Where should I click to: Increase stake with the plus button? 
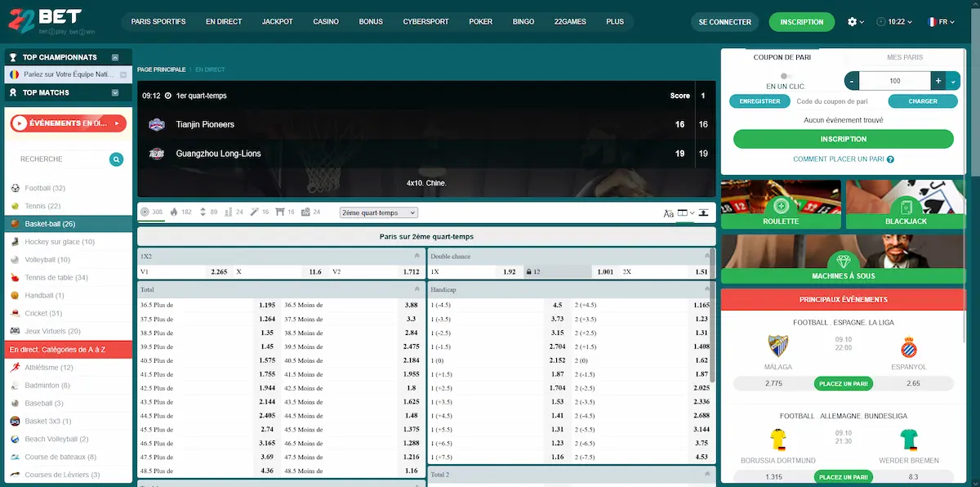938,81
